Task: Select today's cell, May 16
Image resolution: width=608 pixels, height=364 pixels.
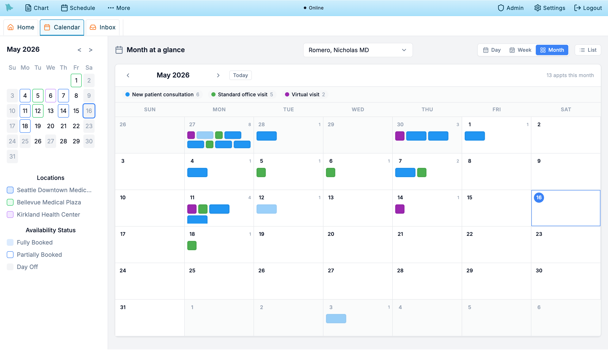Action: pos(566,208)
